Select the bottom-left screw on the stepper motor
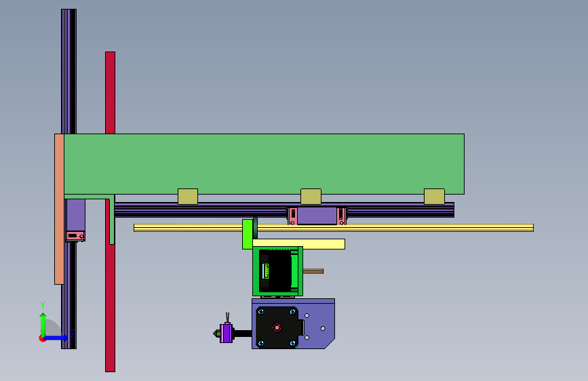The image size is (588, 381). [x=261, y=343]
